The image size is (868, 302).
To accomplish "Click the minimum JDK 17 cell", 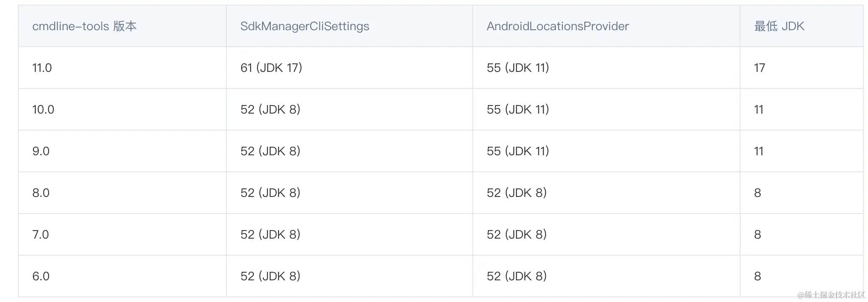I will tap(759, 68).
